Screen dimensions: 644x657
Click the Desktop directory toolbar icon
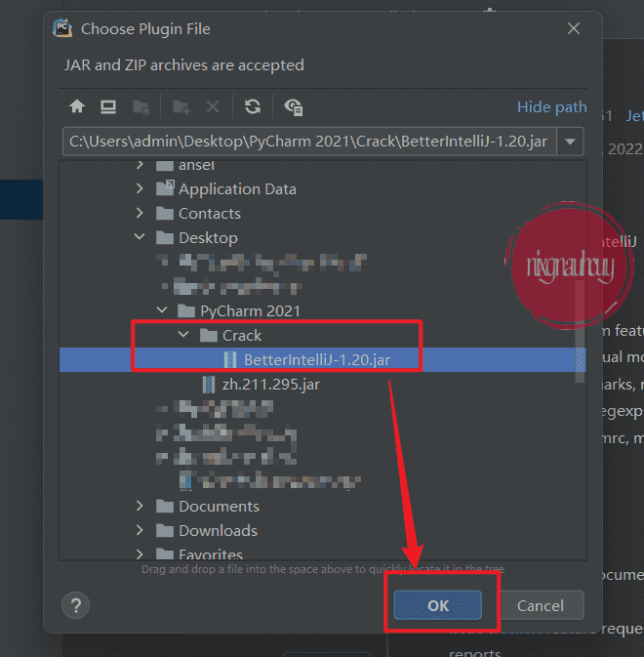pos(108,106)
